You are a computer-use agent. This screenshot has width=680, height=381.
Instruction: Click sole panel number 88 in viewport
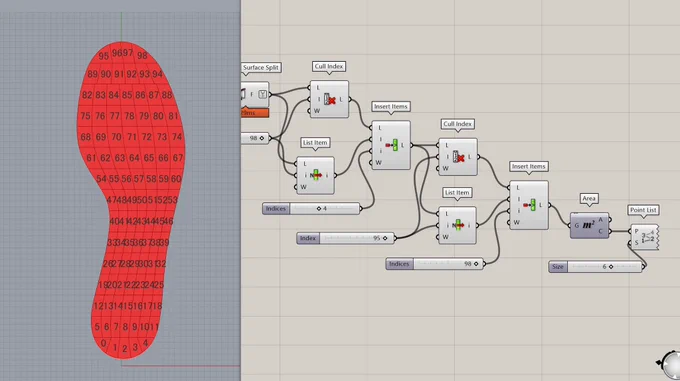[167, 95]
